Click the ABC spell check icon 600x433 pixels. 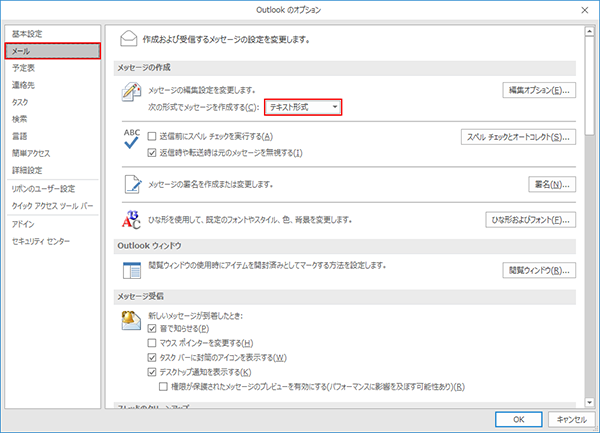(130, 140)
